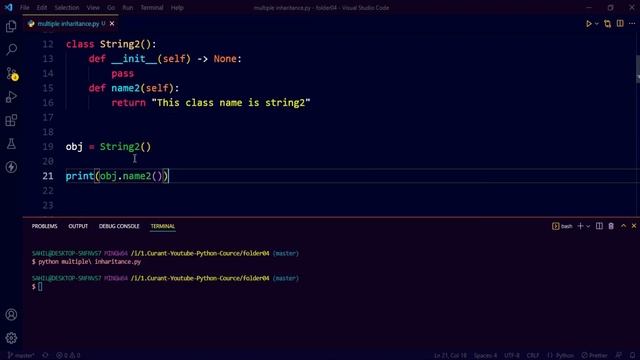Change encoding via UTF-8 status item

tap(512, 356)
